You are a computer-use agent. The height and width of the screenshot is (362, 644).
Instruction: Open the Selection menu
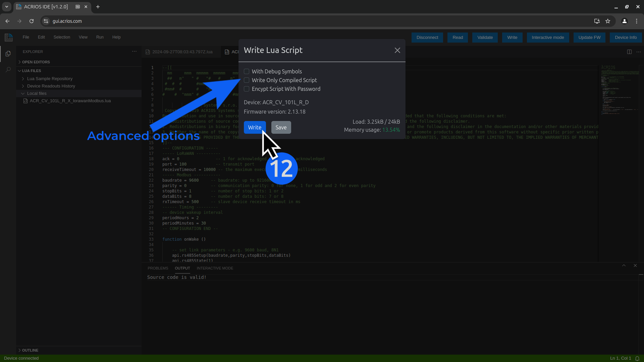[x=61, y=37]
